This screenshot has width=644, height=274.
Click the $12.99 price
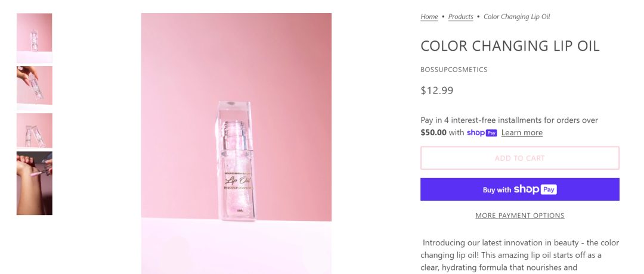click(437, 91)
